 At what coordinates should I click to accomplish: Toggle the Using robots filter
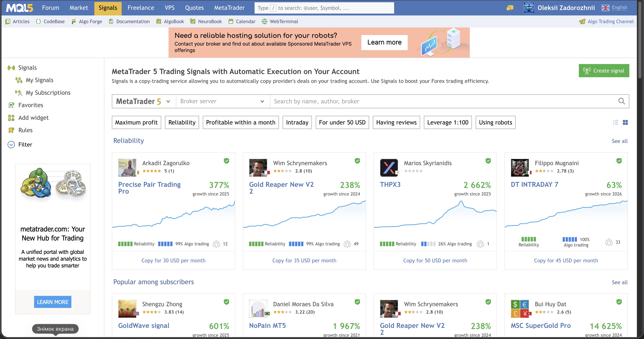[495, 122]
